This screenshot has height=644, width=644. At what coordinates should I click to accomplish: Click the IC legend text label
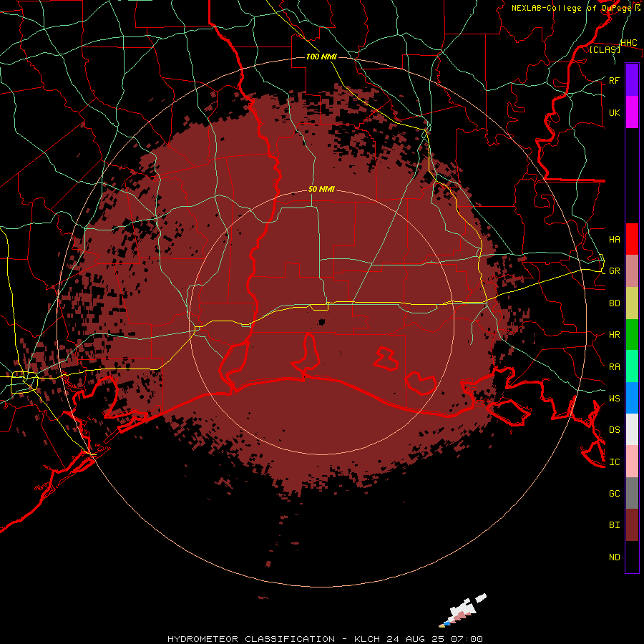tap(614, 462)
